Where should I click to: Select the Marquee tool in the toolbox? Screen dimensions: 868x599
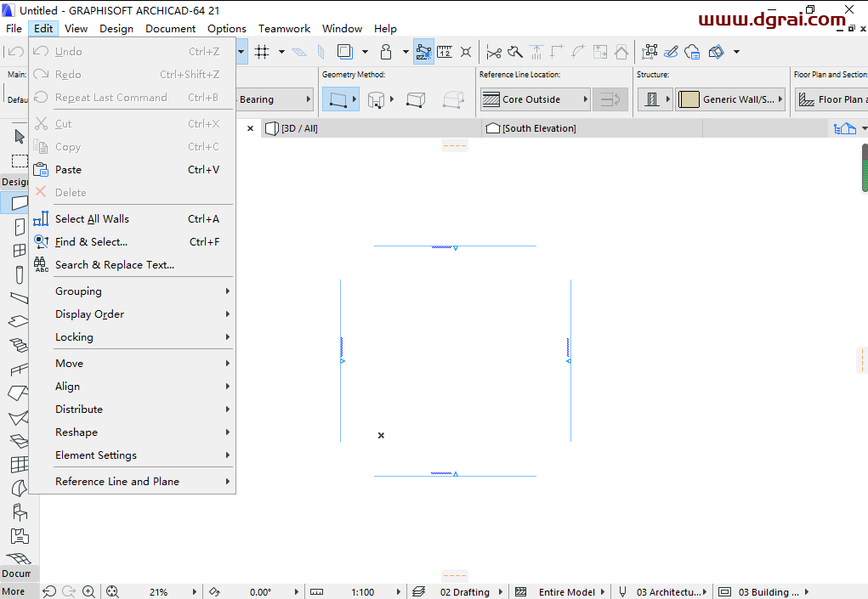tap(20, 161)
